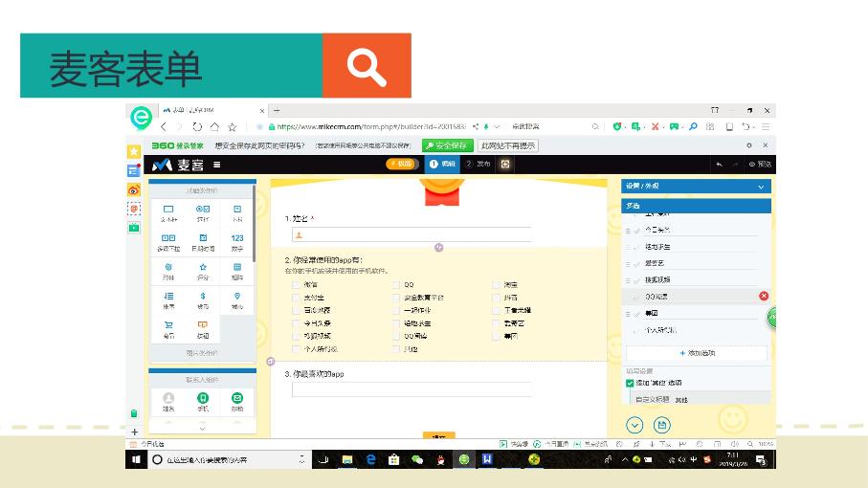The image size is (868, 488).
Task: Open the hamburger menu beside the 麦客 logo
Action: [217, 165]
